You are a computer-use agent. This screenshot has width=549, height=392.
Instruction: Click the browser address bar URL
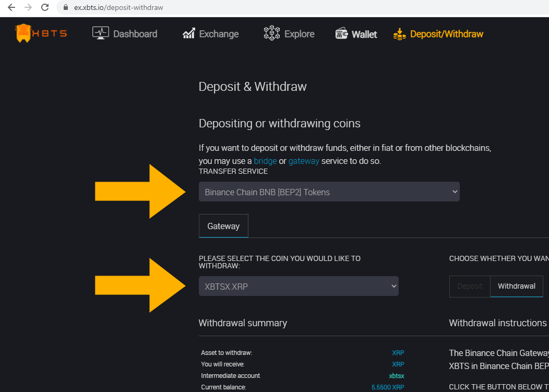(118, 7)
